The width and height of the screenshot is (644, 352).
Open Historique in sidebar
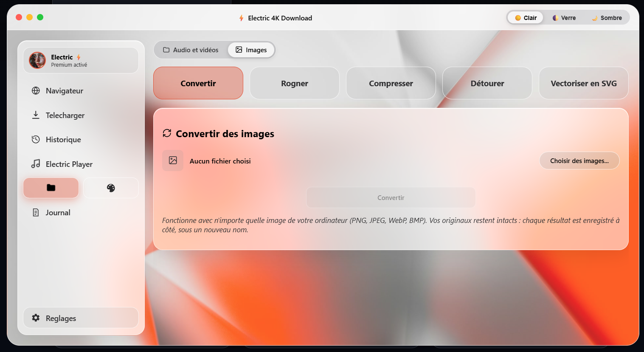(x=81, y=139)
